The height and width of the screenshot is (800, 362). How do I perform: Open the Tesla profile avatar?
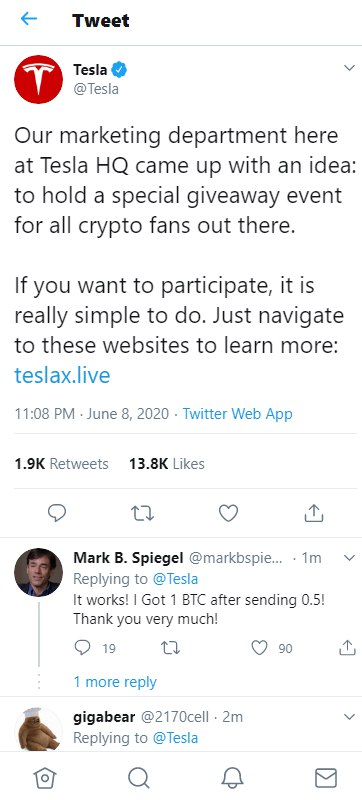point(38,79)
